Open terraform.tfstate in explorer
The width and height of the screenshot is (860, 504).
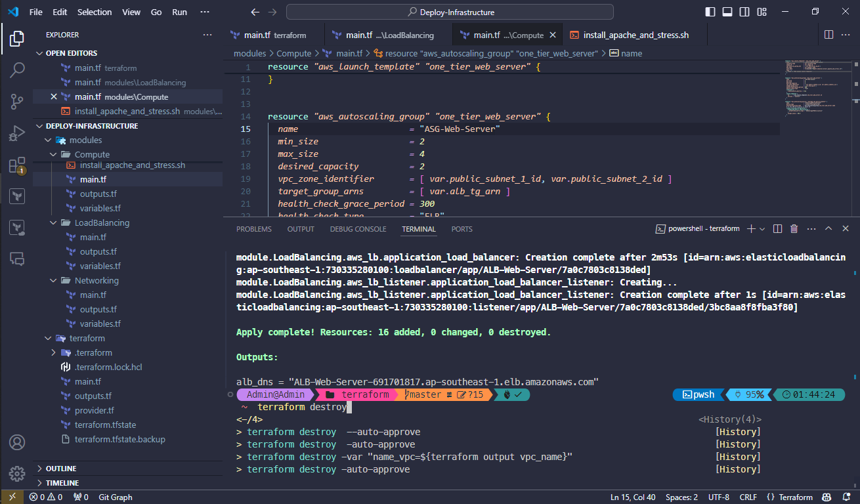105,425
